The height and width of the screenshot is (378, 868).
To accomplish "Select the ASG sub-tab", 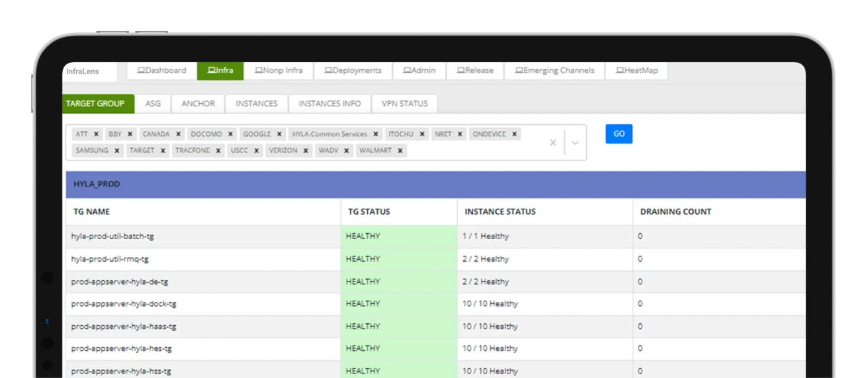I will pos(153,104).
